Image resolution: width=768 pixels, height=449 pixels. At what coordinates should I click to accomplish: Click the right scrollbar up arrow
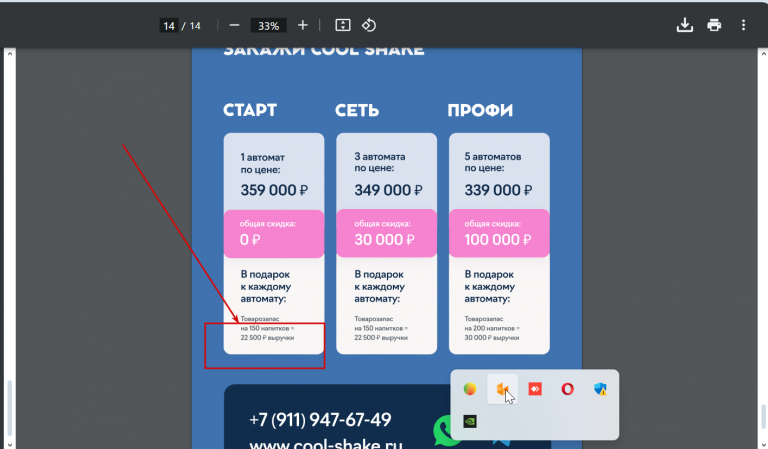763,53
